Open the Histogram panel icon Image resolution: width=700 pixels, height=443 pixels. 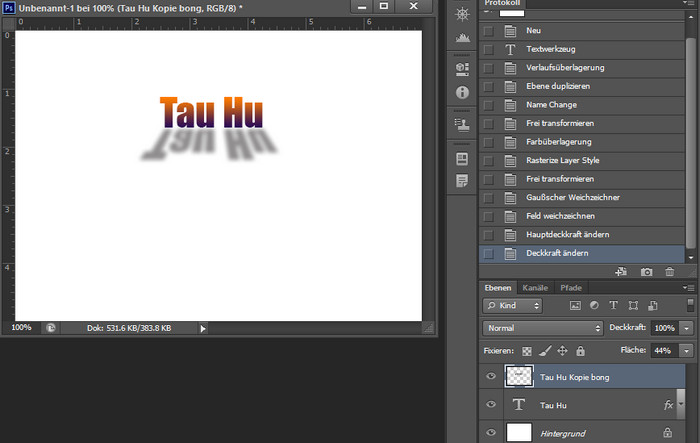click(462, 38)
